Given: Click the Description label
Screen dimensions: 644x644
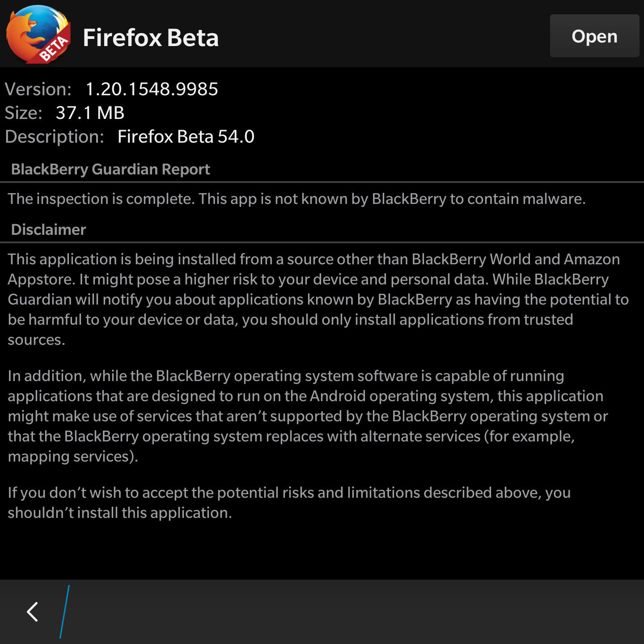Looking at the screenshot, I should pyautogui.click(x=54, y=136).
